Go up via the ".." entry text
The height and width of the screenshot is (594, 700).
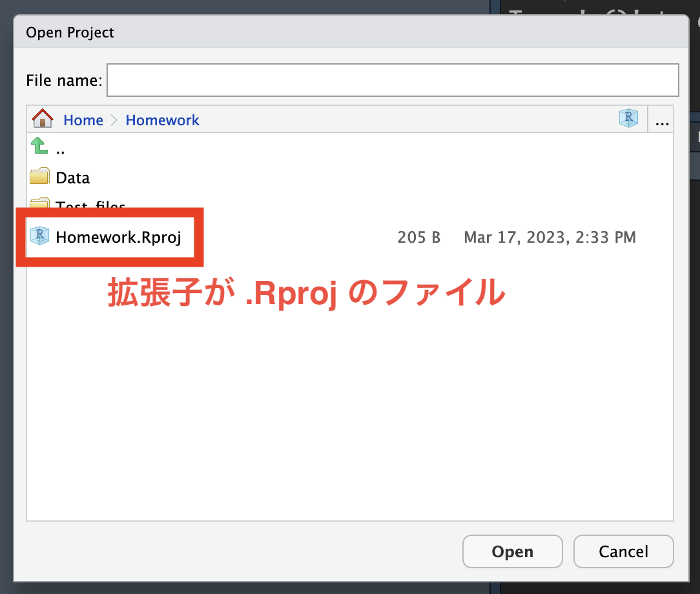point(60,148)
